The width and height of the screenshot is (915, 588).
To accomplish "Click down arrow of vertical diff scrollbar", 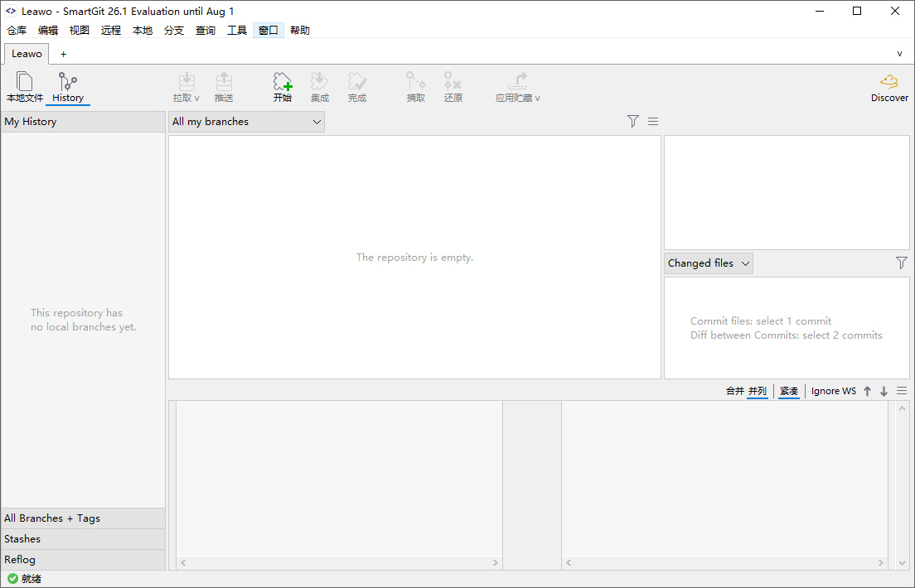I will click(903, 563).
